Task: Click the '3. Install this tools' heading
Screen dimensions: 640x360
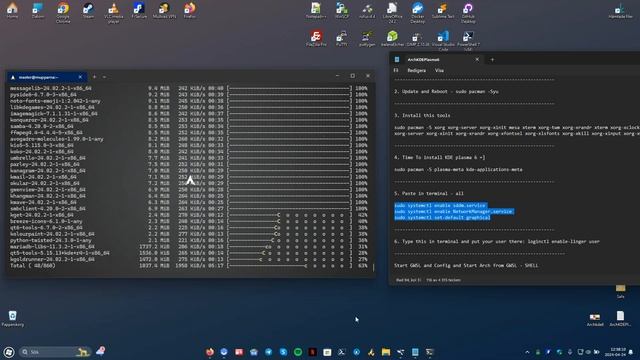Action: tap(422, 116)
